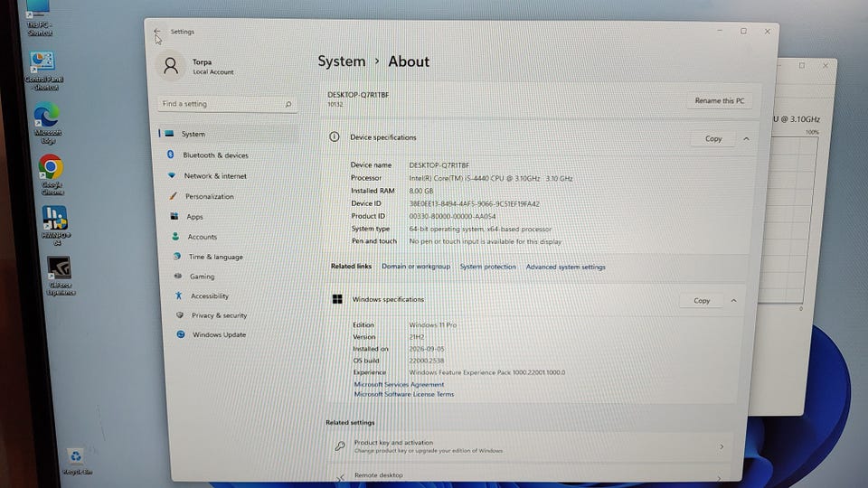Open the Apps settings page
868x488 pixels.
(195, 217)
